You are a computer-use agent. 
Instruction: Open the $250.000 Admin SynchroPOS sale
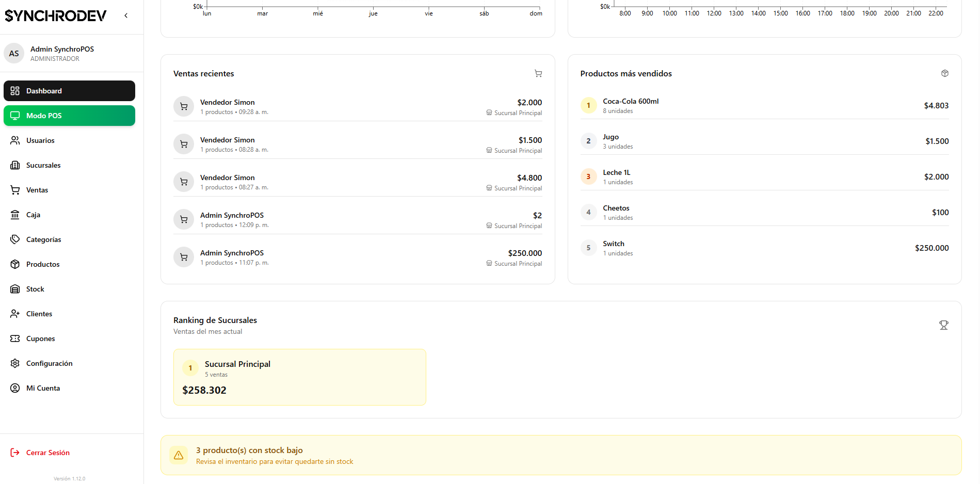pyautogui.click(x=358, y=257)
